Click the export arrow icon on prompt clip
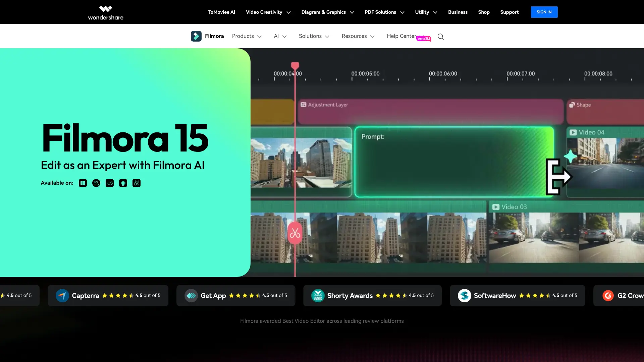644x362 pixels. click(559, 177)
